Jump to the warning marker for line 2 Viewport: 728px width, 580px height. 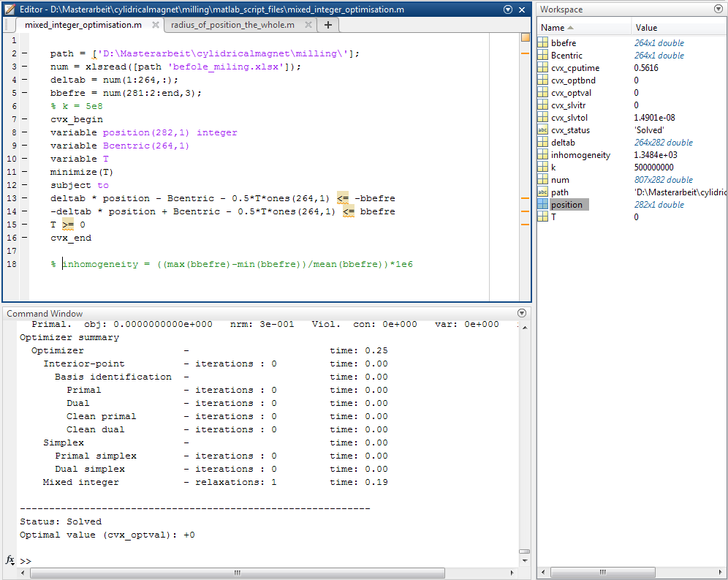click(x=525, y=53)
